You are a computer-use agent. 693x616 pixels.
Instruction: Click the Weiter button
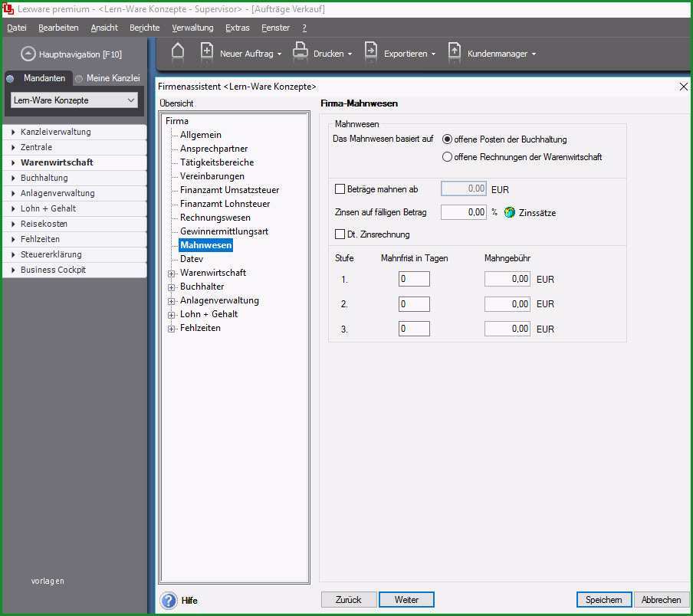406,600
